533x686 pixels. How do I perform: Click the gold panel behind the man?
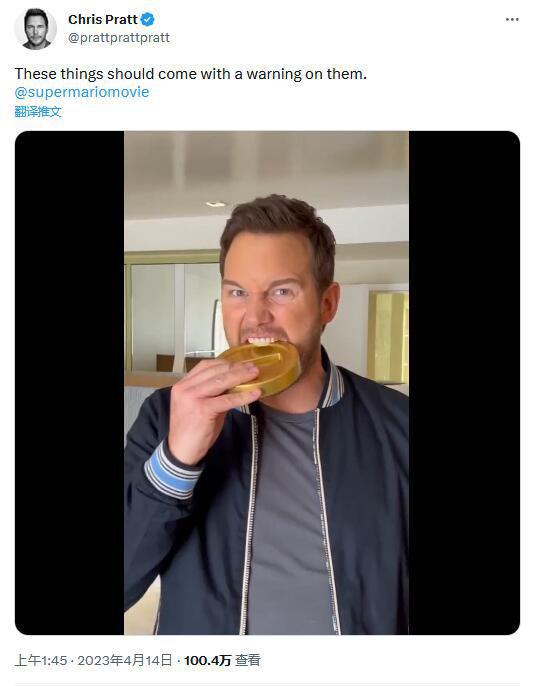[x=388, y=337]
